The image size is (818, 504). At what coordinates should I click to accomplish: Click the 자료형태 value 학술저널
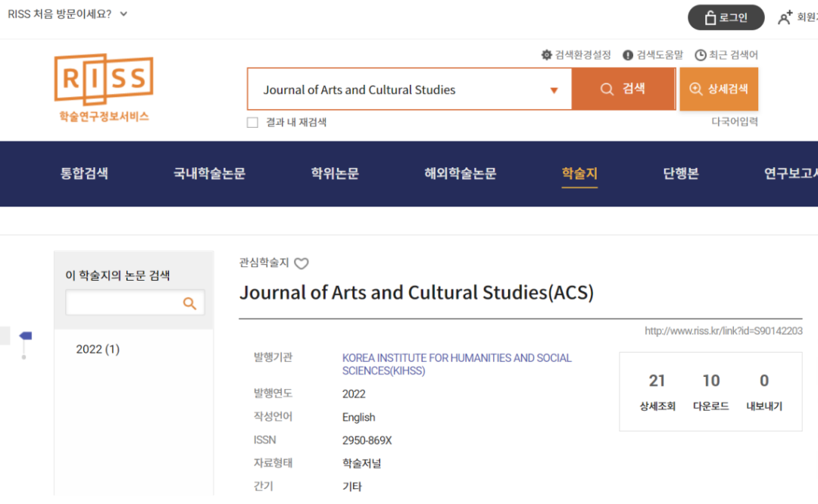point(361,463)
